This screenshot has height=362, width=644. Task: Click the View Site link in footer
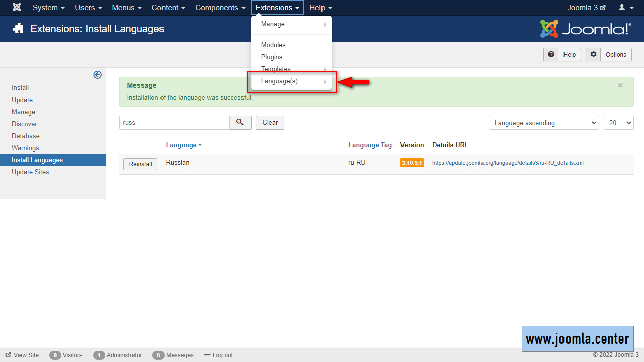click(22, 355)
